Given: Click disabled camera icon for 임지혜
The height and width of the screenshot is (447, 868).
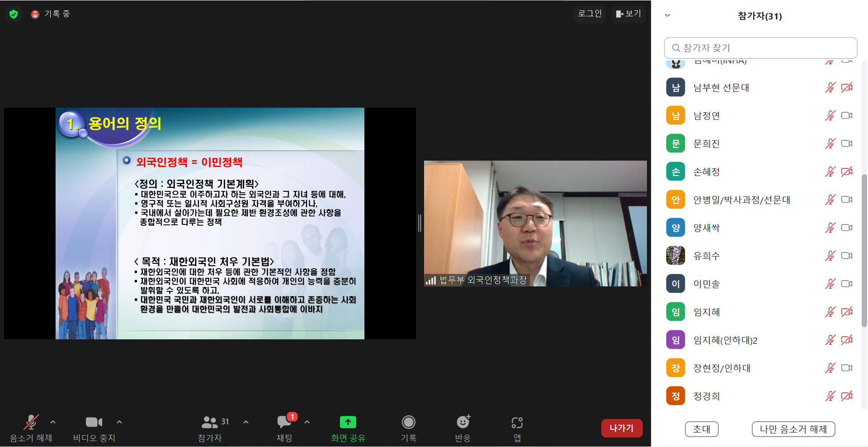Looking at the screenshot, I should click(847, 312).
